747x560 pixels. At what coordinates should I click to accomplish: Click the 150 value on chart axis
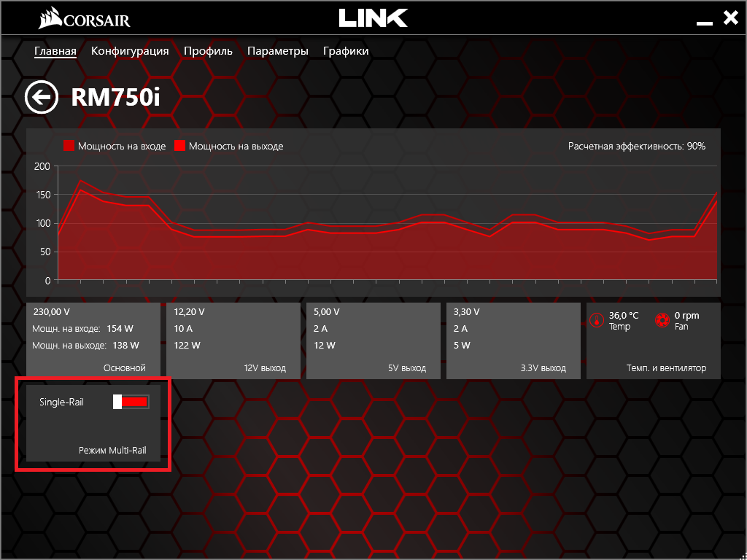[x=42, y=195]
